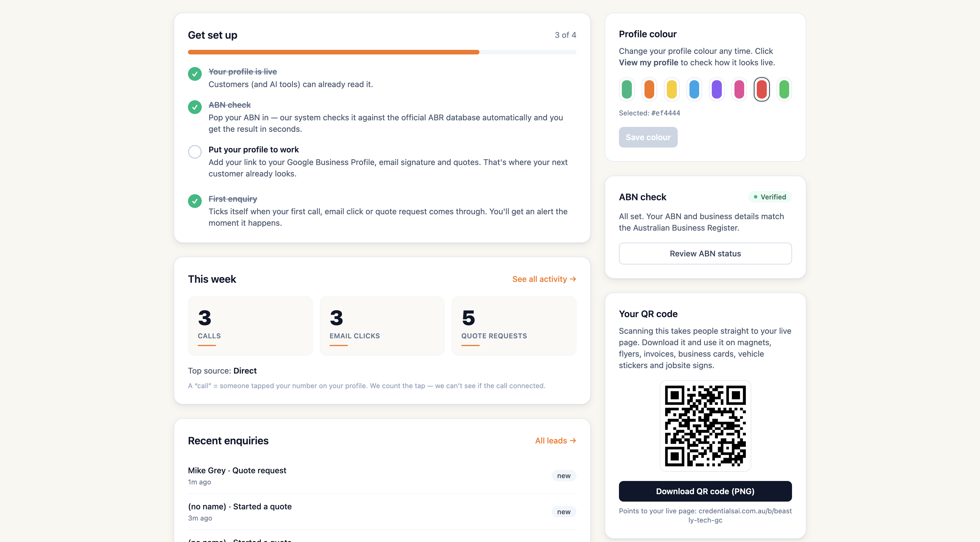
Task: Open Review ABN status
Action: click(x=705, y=254)
